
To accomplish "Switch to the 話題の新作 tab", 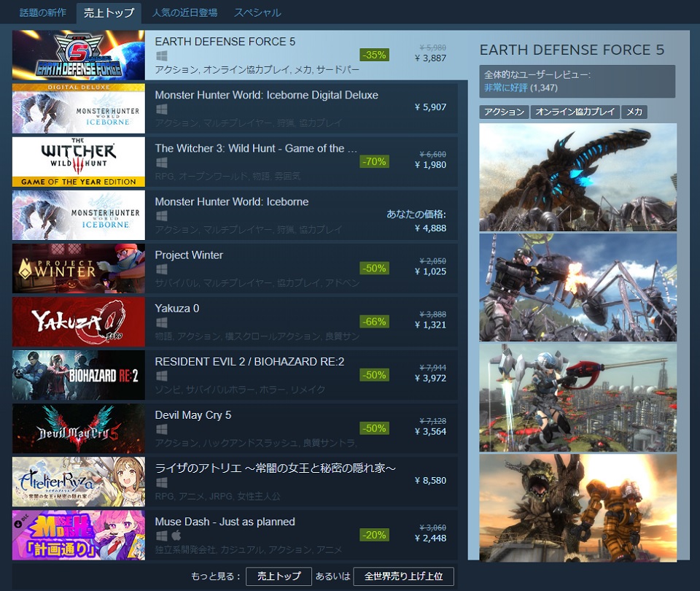I will click(42, 12).
